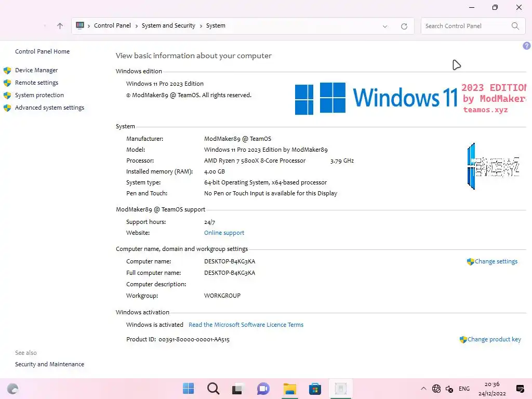The width and height of the screenshot is (532, 399).
Task: Click the Product ID value 00391-80000-00001-AA515
Action: tap(194, 339)
